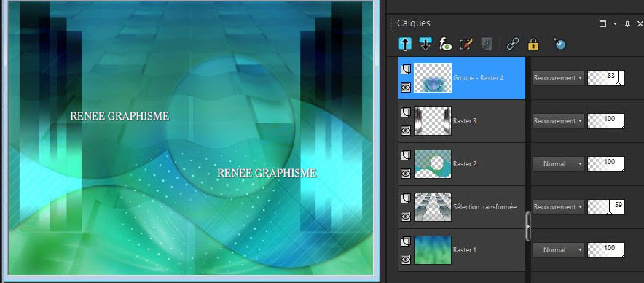Screen dimensions: 644x283
Task: Select the Raster 3 layer thumbnail
Action: (433, 121)
